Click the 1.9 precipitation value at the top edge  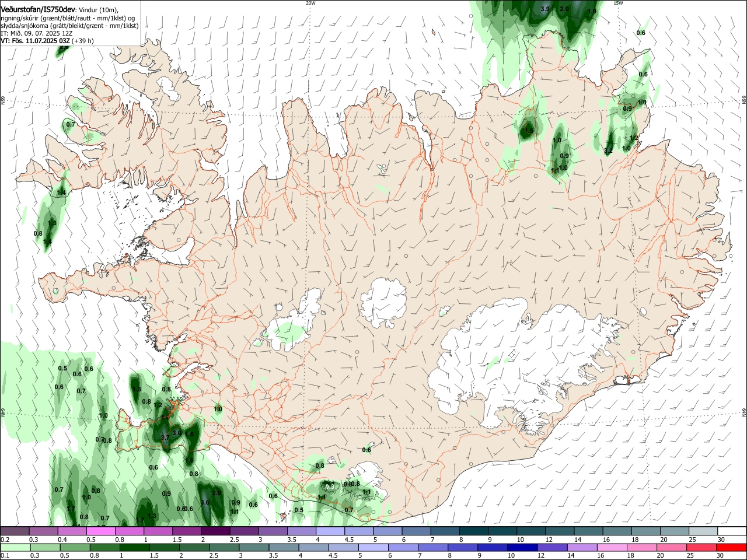(592, 12)
